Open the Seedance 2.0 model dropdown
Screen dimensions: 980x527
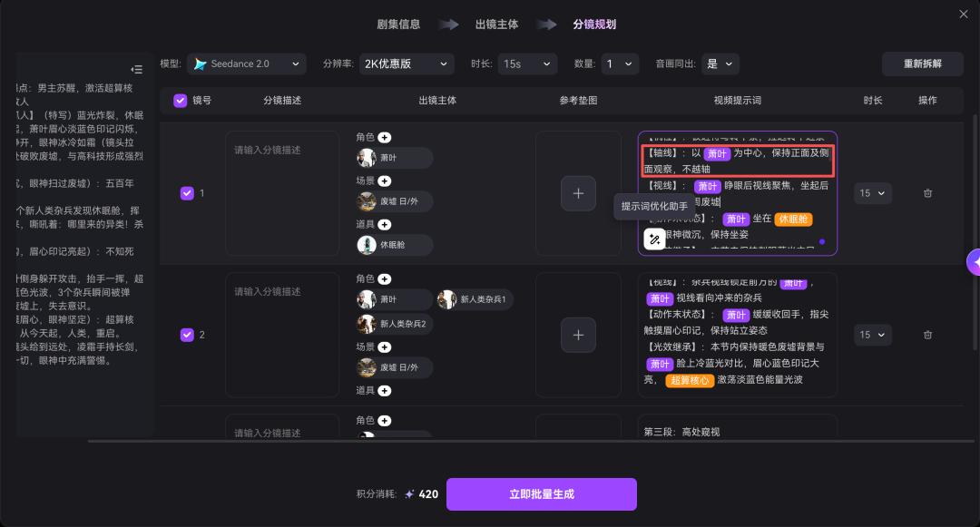point(246,63)
